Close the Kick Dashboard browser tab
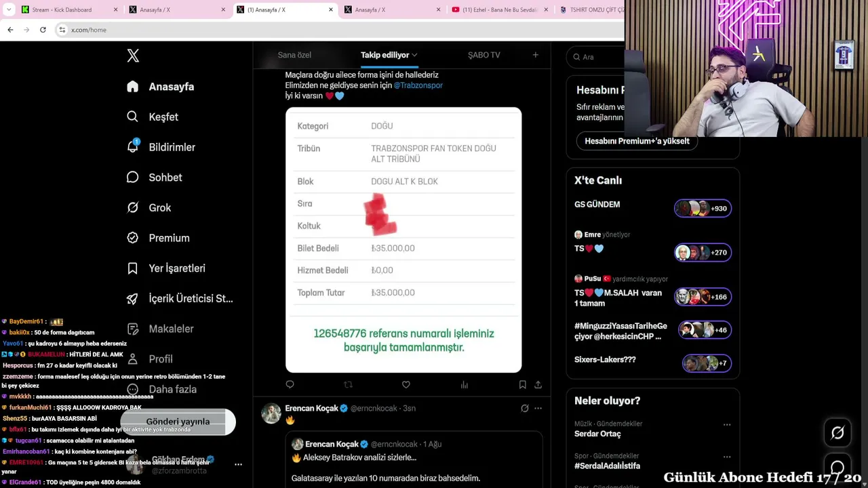This screenshot has width=868, height=488. [115, 9]
